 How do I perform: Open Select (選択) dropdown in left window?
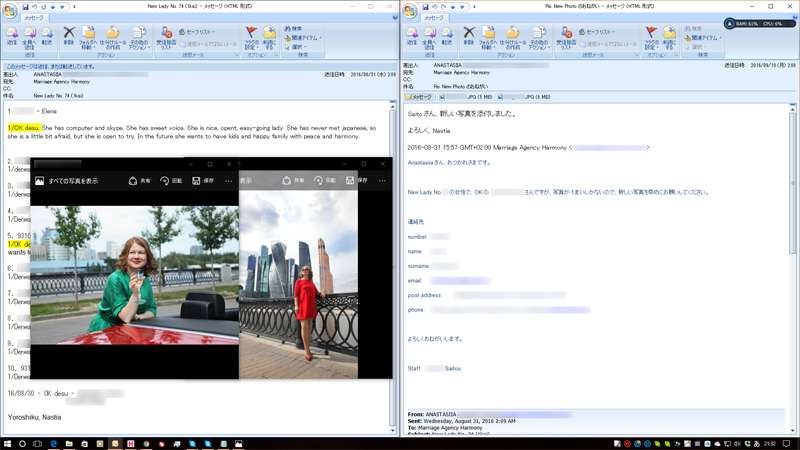(x=295, y=47)
